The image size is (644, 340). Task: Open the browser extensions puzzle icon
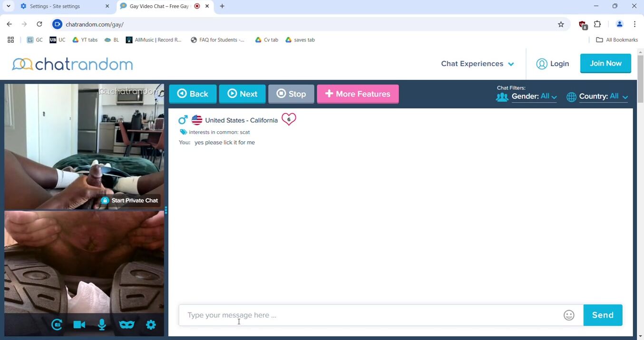click(x=598, y=24)
